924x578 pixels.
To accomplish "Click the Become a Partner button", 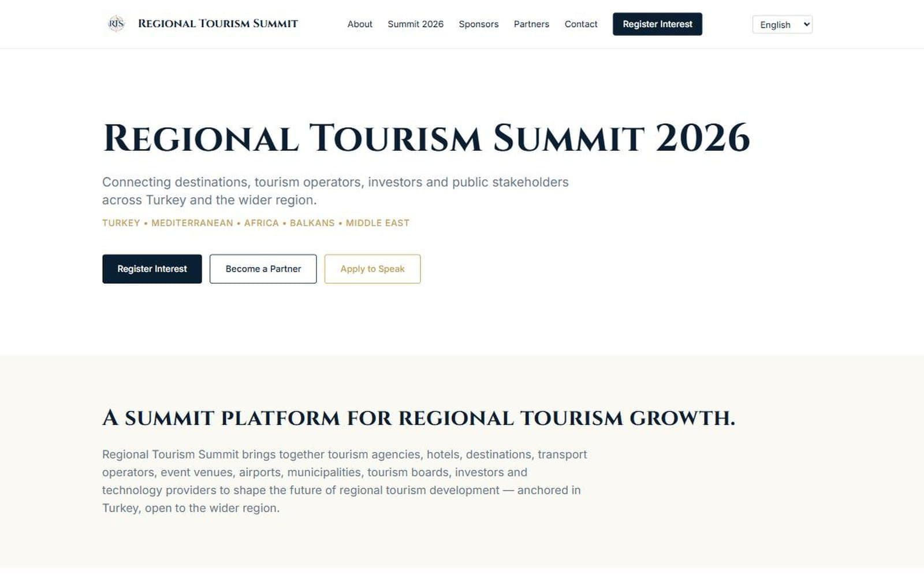I will click(263, 269).
